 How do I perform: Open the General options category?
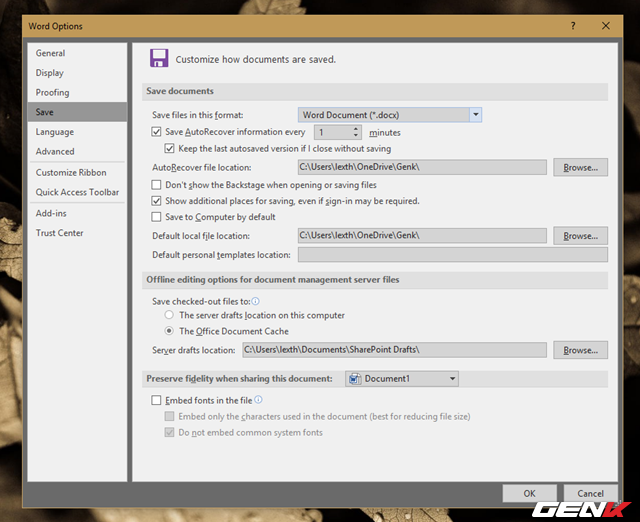point(77,53)
